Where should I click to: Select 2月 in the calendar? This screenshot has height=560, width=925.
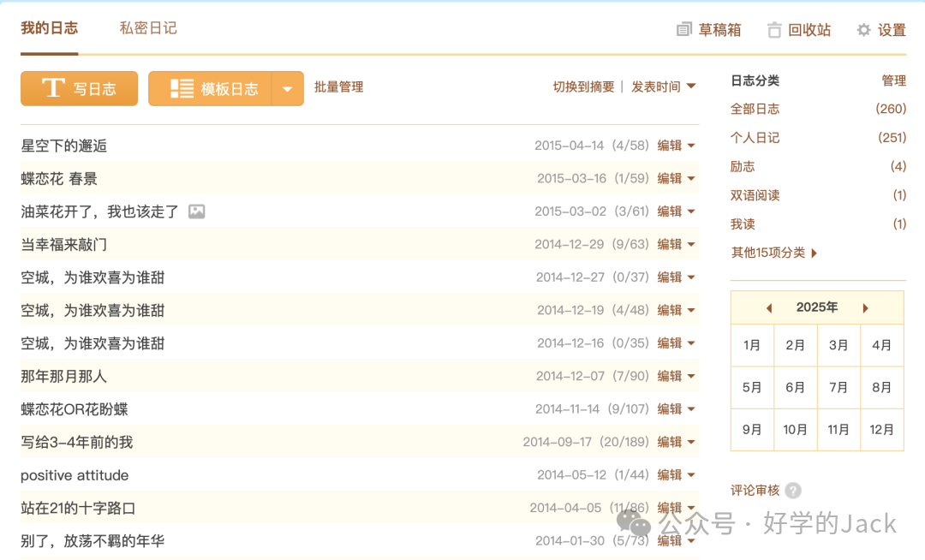796,345
